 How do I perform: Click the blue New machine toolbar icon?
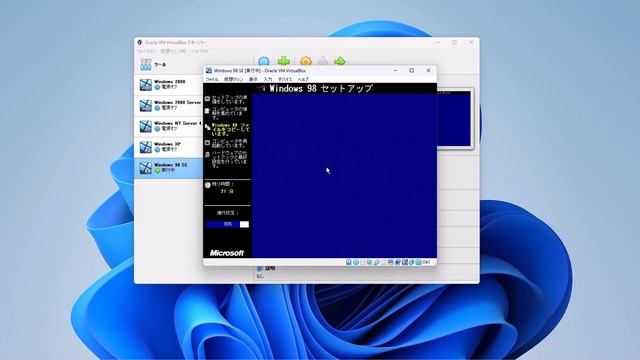[264, 61]
